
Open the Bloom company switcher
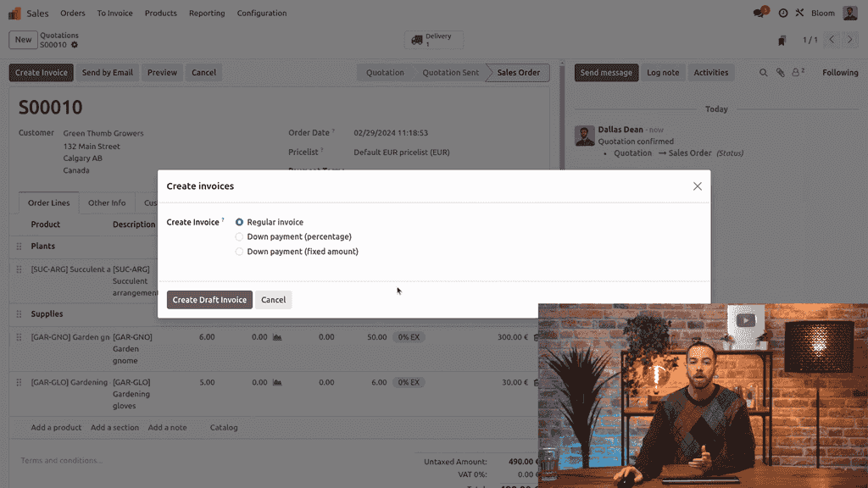tap(822, 13)
